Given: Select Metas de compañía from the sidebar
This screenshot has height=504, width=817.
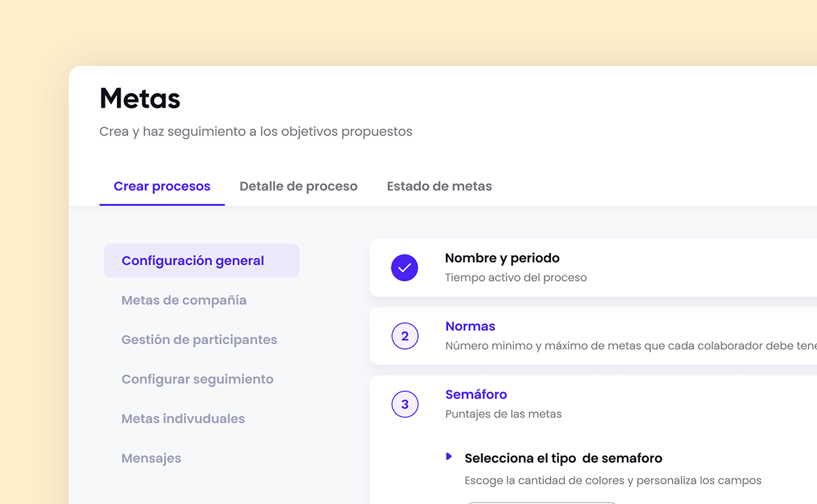Looking at the screenshot, I should coord(184,300).
